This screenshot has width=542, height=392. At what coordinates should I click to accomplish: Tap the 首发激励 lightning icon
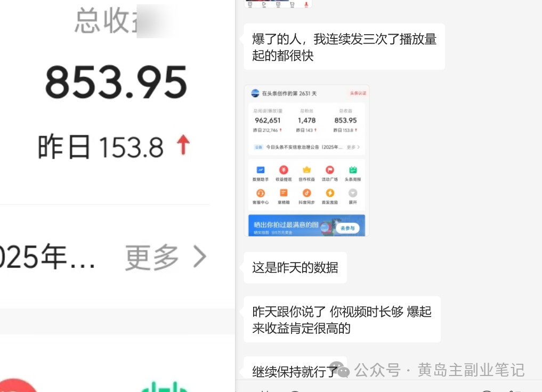pos(330,193)
